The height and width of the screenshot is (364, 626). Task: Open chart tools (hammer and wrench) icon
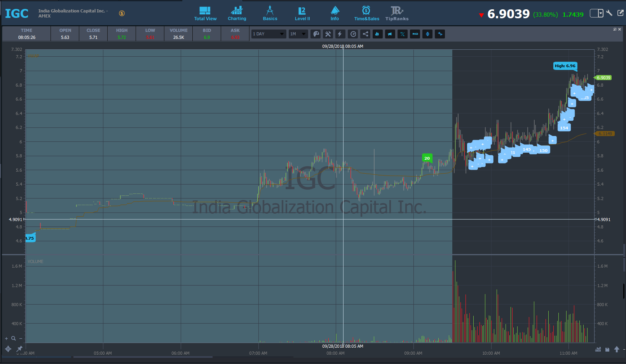[328, 34]
